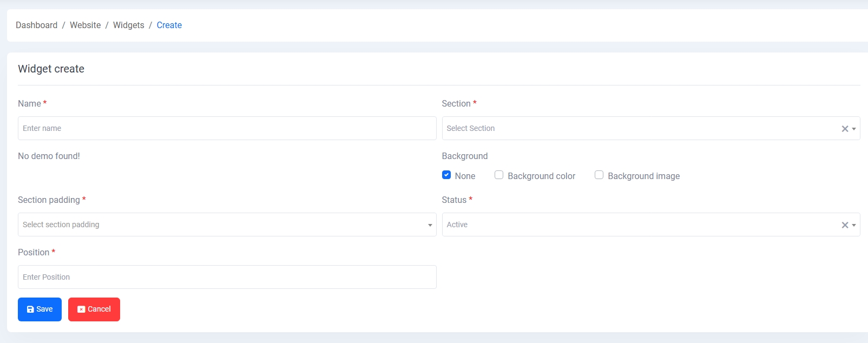Focus the Enter name input field
This screenshot has height=343, width=868.
tap(227, 128)
